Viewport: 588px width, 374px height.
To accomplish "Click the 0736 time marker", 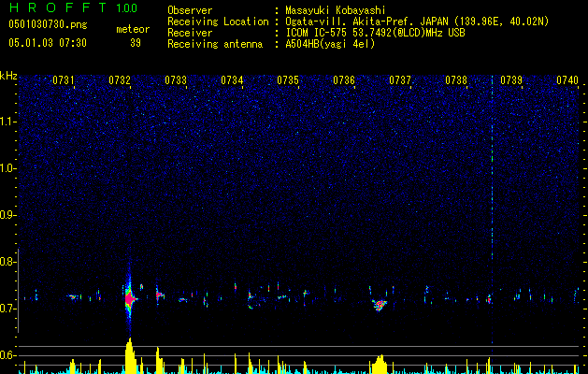I will (344, 79).
